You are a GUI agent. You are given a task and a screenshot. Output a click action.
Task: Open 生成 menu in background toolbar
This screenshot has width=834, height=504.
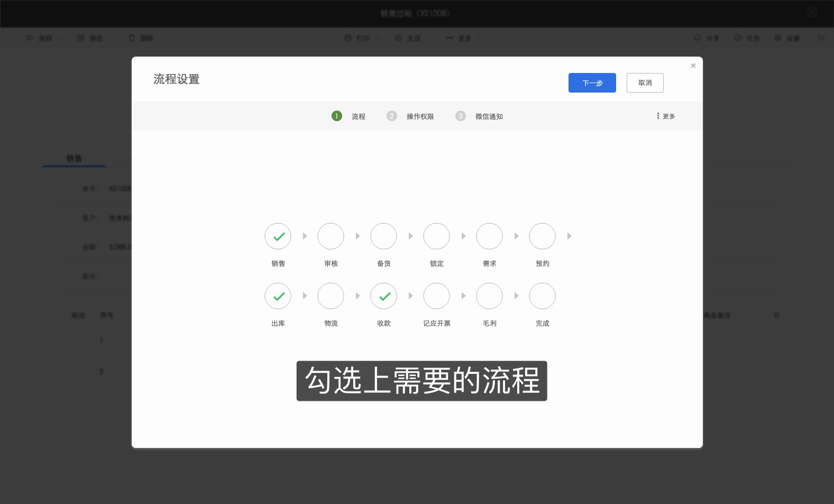tap(413, 38)
